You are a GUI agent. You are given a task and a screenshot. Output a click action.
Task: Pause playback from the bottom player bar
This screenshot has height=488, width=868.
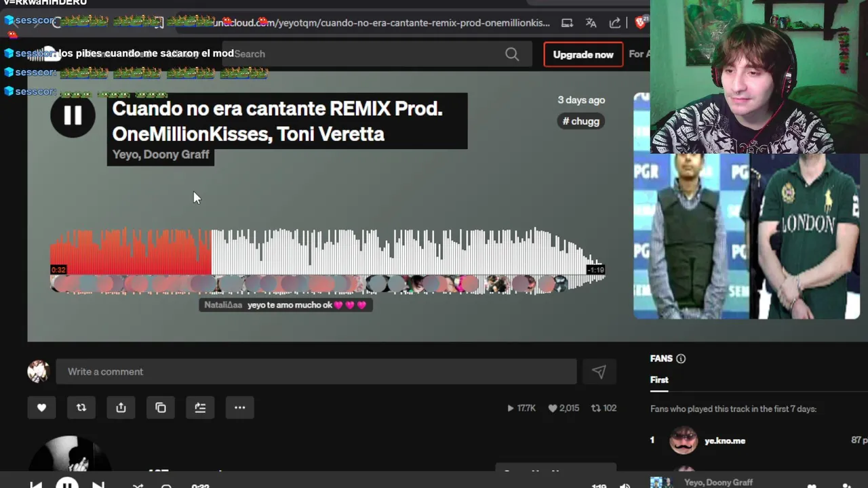coord(66,484)
